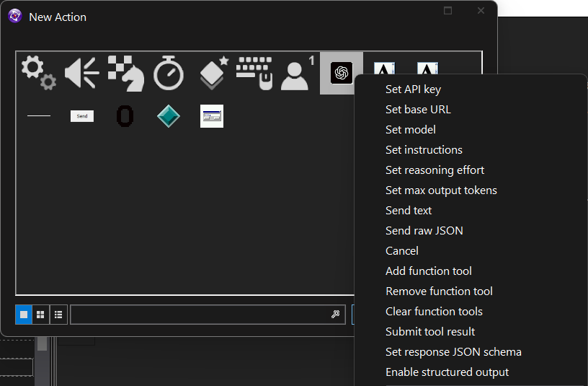Choose 'Cancel' action in context menu
This screenshot has width=588, height=386.
coord(401,251)
